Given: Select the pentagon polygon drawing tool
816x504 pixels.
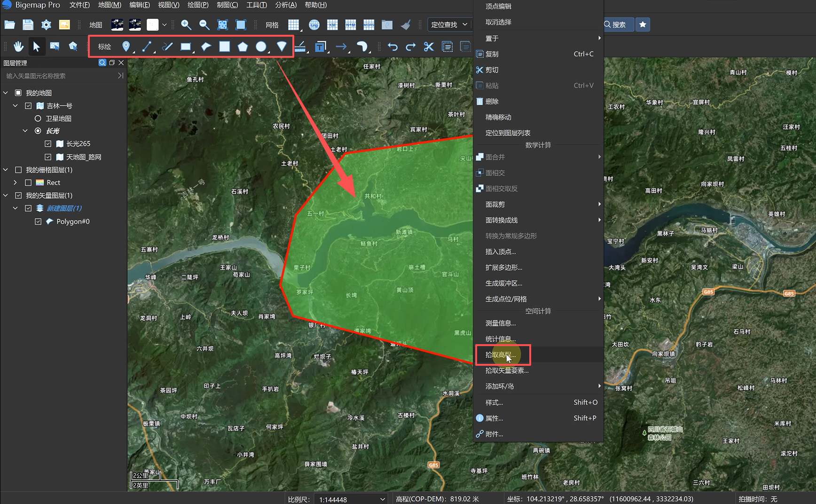Looking at the screenshot, I should click(x=243, y=47).
